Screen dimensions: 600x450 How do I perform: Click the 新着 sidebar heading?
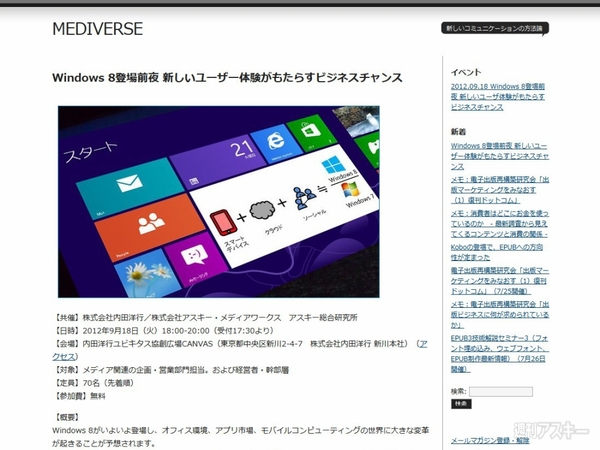[458, 132]
